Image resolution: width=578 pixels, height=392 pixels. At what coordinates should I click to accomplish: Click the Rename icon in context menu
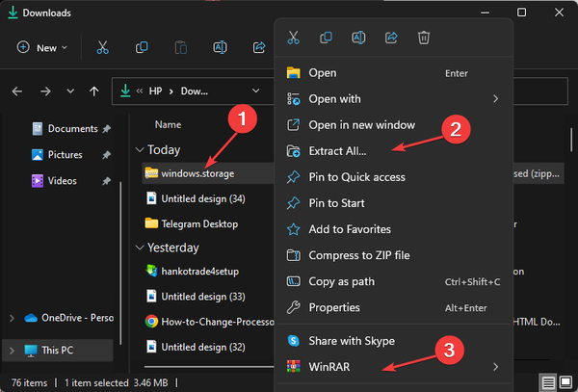tap(358, 38)
